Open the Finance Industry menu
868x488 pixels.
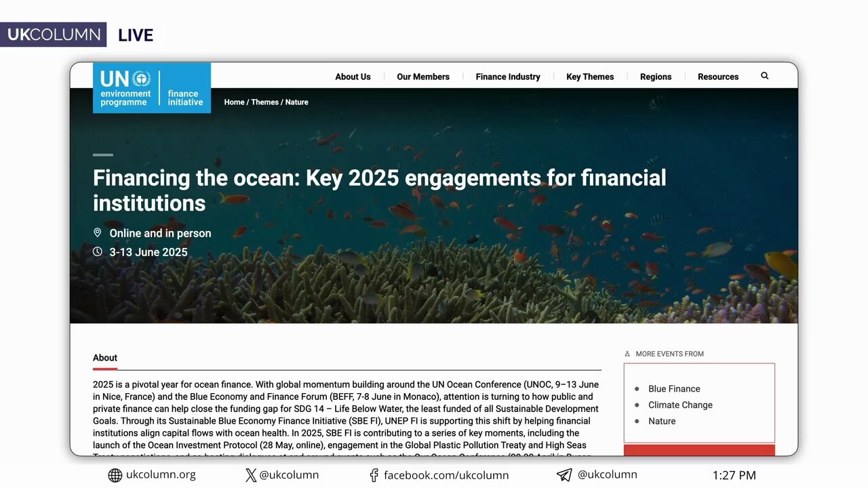pyautogui.click(x=508, y=77)
